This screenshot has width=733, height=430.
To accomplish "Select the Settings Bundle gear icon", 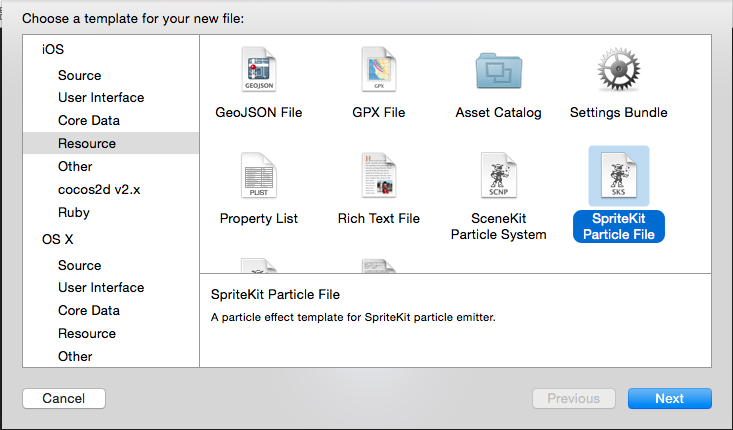I will click(618, 72).
